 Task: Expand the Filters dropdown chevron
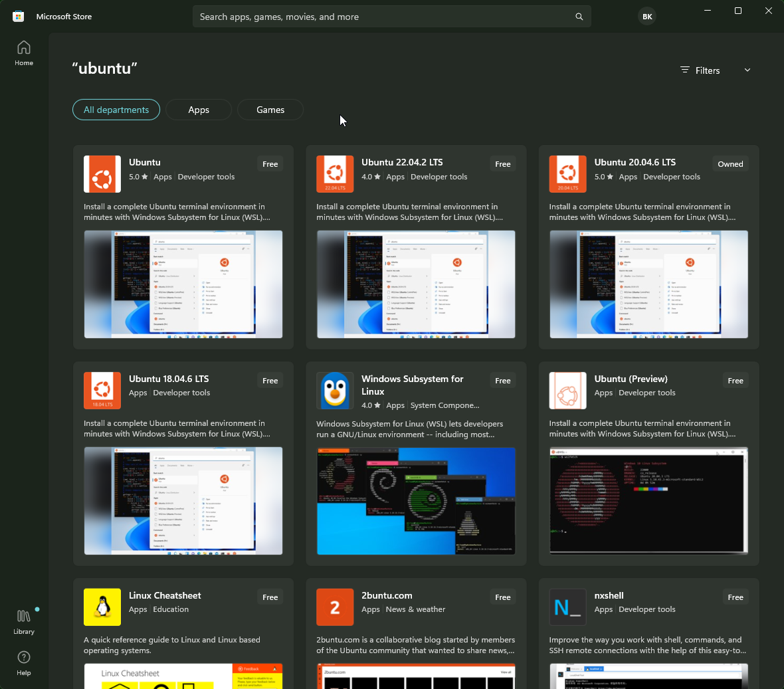[x=747, y=70]
